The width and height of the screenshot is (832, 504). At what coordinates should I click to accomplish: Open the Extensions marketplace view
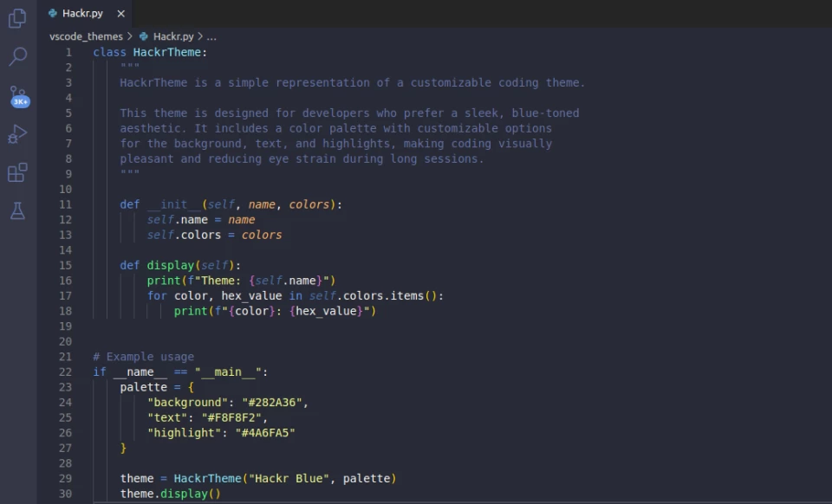17,171
